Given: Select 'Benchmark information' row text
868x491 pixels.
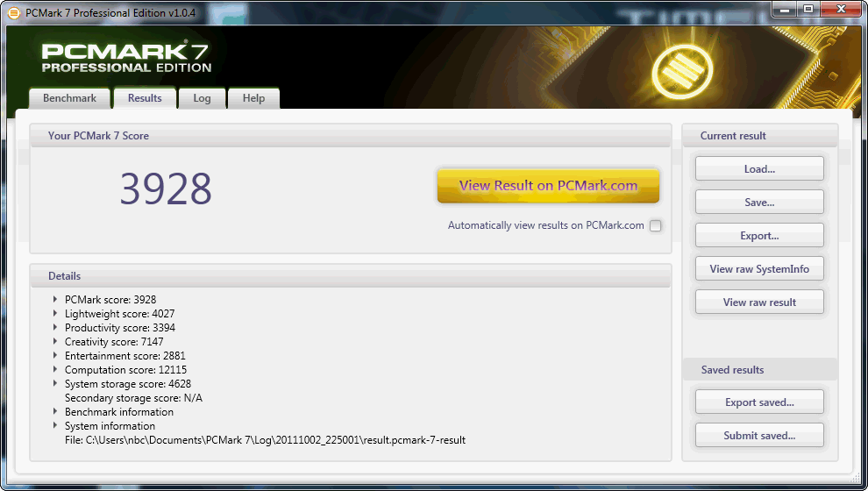Looking at the screenshot, I should click(119, 412).
